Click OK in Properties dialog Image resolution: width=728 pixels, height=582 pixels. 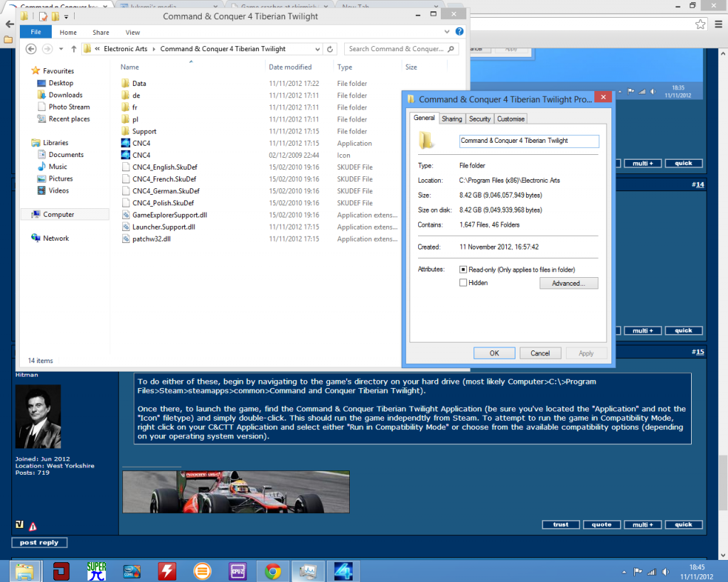coord(494,353)
